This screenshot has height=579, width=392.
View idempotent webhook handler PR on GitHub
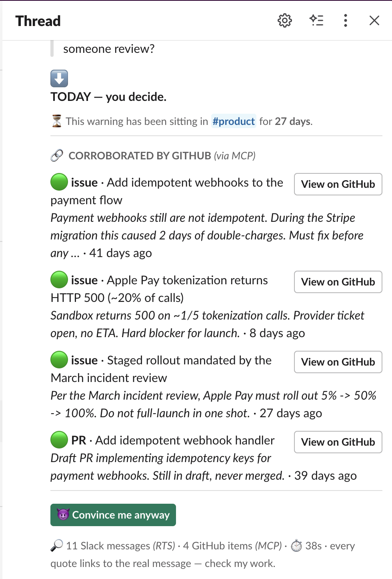click(x=338, y=442)
